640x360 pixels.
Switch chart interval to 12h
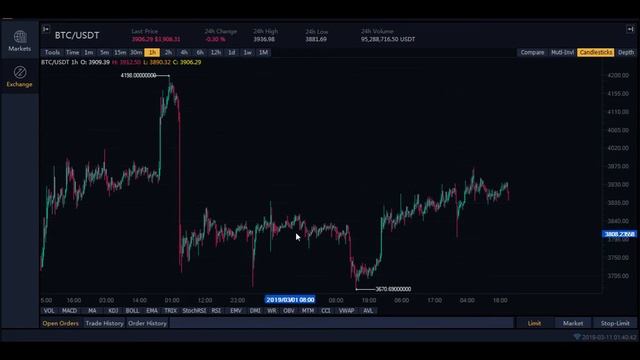click(216, 53)
